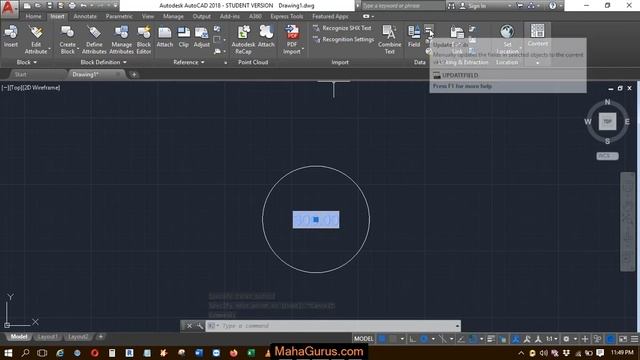640x360 pixels.
Task: Click Attach in Point Cloud panel
Action: [x=266, y=37]
